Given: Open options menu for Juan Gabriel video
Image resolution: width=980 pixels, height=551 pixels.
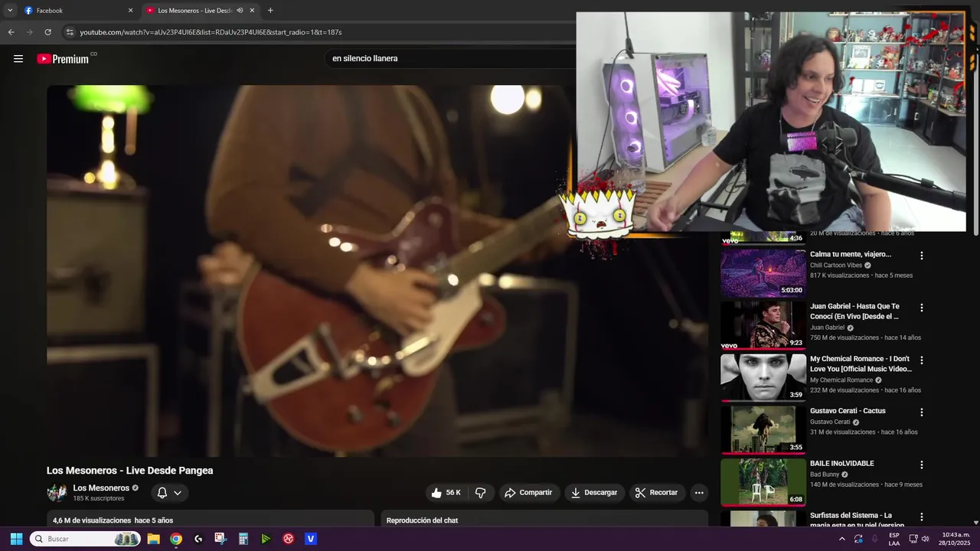Looking at the screenshot, I should point(922,308).
